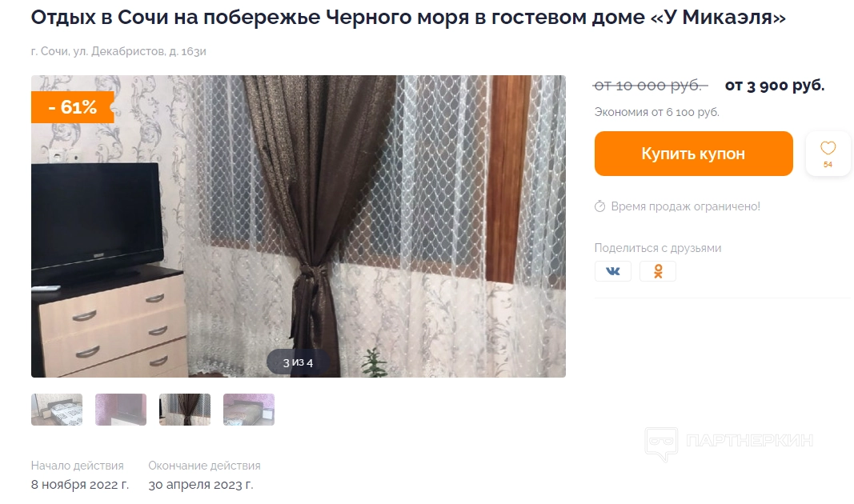Click the от 3 900 руб. price

(x=775, y=86)
